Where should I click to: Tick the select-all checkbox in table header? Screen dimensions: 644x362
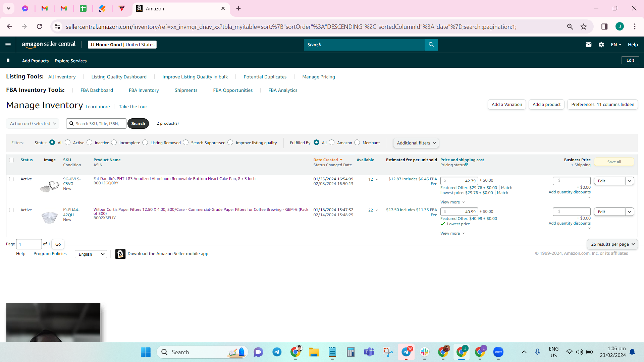pyautogui.click(x=11, y=160)
